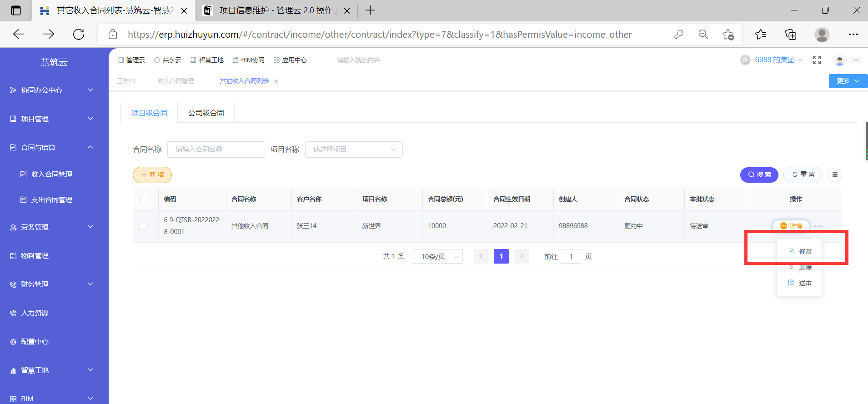Switch to 其它收入合同列表 browser tab
This screenshot has width=868, height=404.
point(114,10)
